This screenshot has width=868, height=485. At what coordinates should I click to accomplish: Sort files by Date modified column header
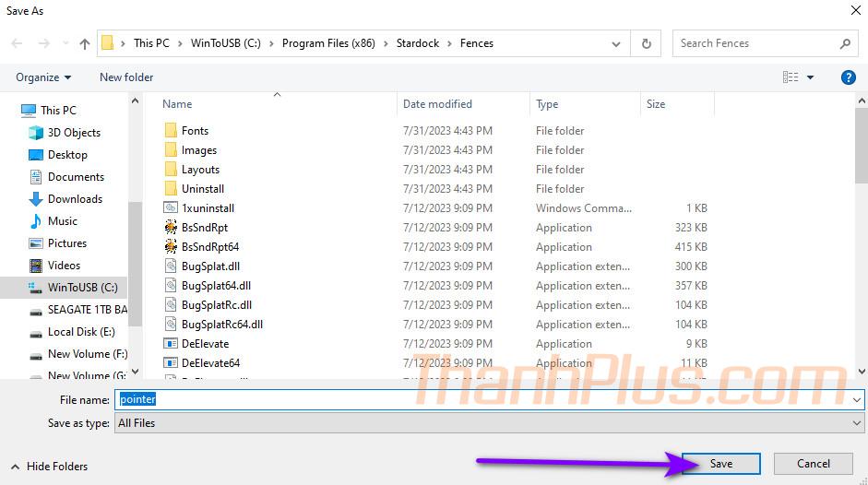[x=437, y=104]
